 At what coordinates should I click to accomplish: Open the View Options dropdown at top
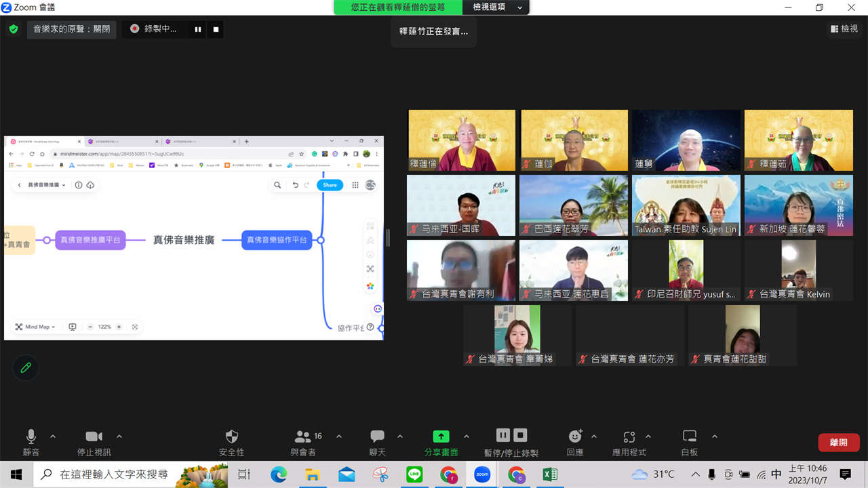pos(498,7)
